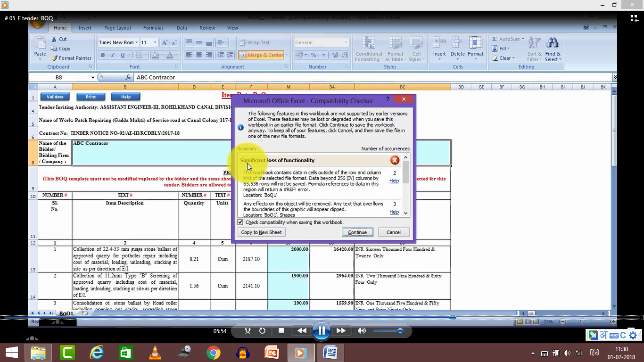Image resolution: width=644 pixels, height=362 pixels.
Task: Click the Increase Font Size icon
Action: pyautogui.click(x=164, y=42)
